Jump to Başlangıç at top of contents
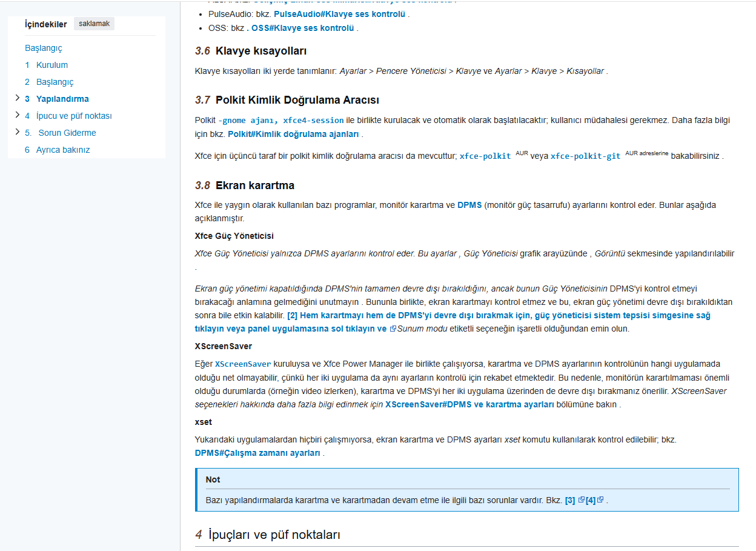This screenshot has width=756, height=551. click(44, 48)
